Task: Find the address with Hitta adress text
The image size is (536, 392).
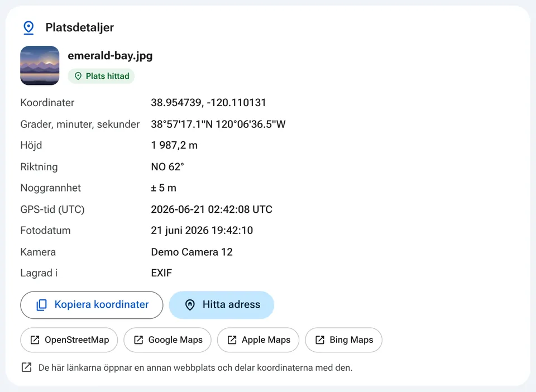Action: click(x=231, y=304)
